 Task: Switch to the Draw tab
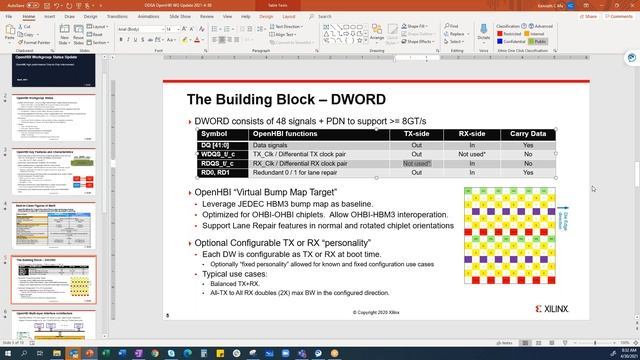pos(69,16)
